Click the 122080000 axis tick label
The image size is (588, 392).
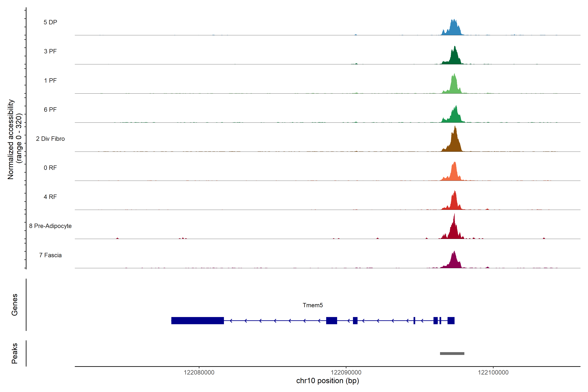point(199,373)
